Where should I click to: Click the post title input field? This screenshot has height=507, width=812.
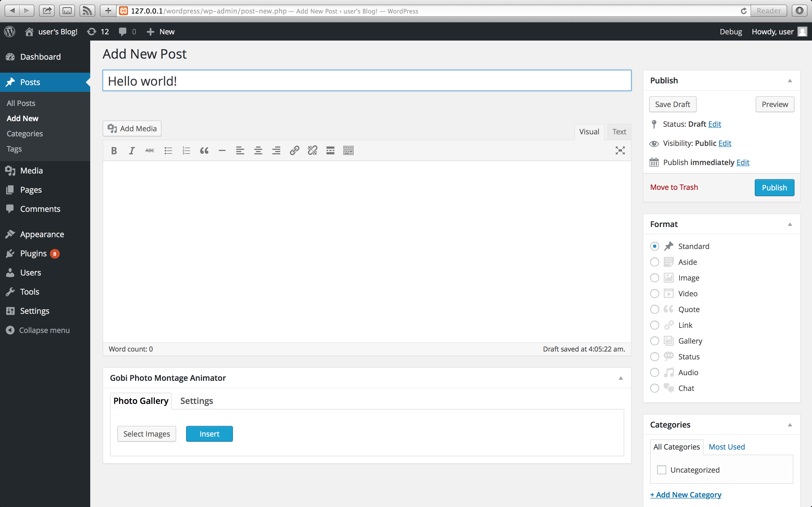[x=367, y=81]
